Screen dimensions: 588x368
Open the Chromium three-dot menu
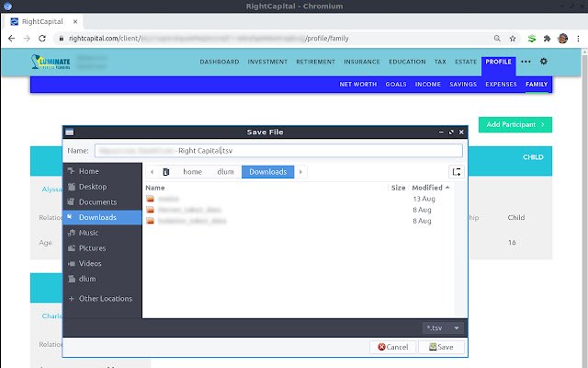pyautogui.click(x=578, y=39)
